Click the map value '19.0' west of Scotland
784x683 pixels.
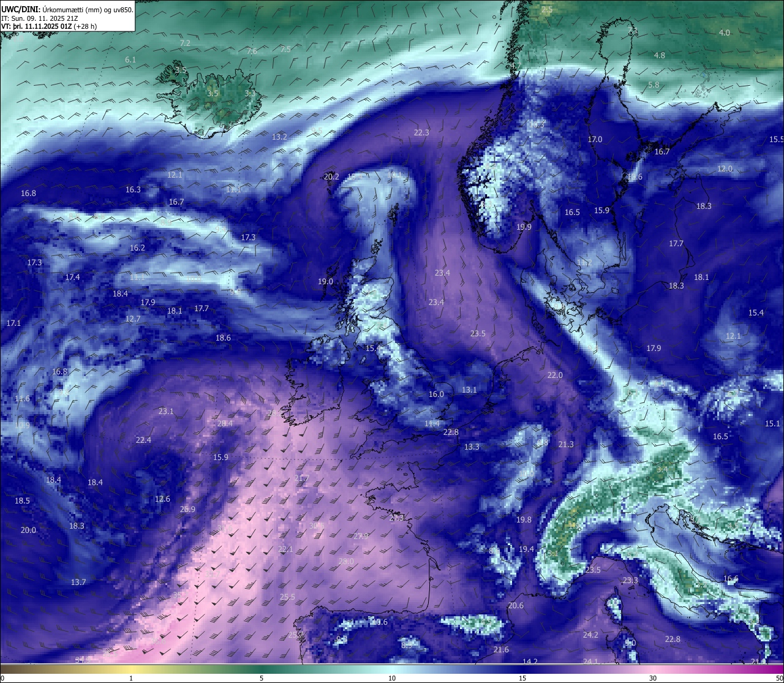coord(325,282)
